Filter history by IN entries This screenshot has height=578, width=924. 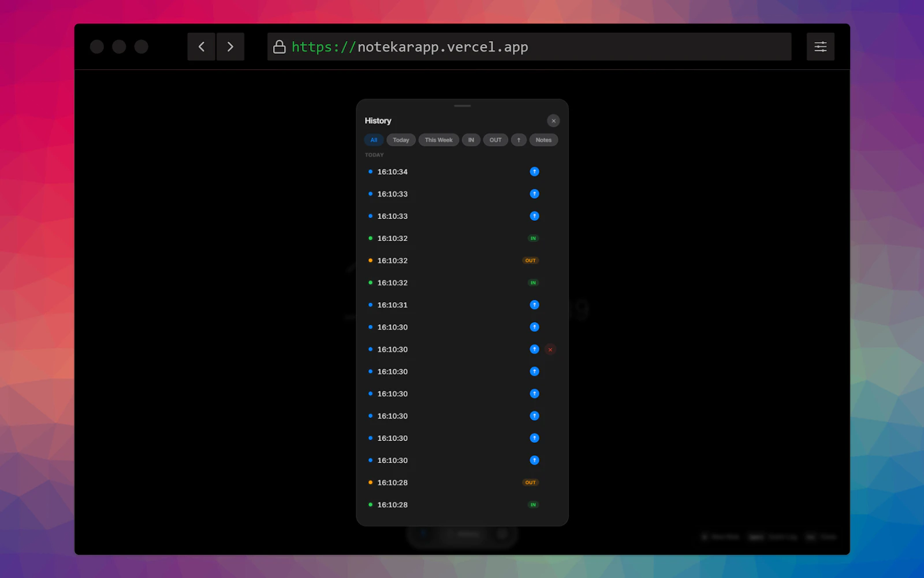(x=471, y=140)
